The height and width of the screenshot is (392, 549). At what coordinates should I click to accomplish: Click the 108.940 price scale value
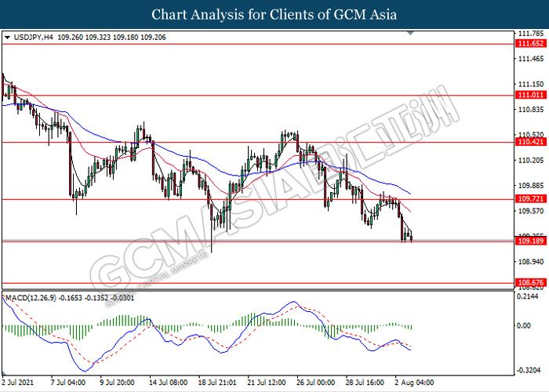[531, 262]
